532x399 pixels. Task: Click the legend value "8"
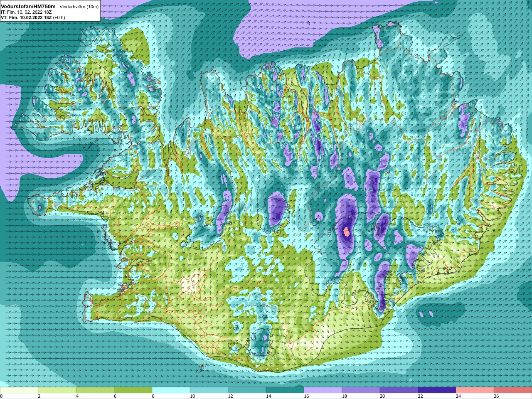[x=153, y=396]
